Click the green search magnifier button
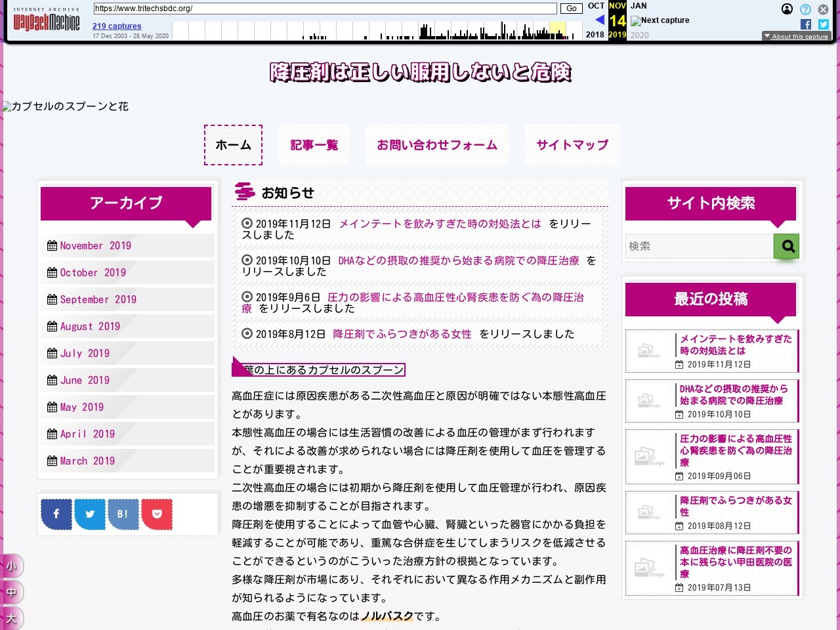840x630 pixels. [786, 246]
